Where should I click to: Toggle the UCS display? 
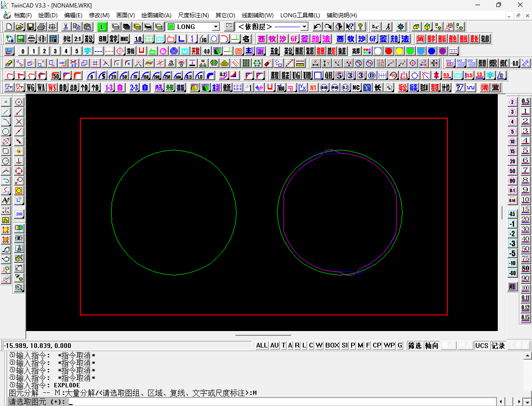482,346
